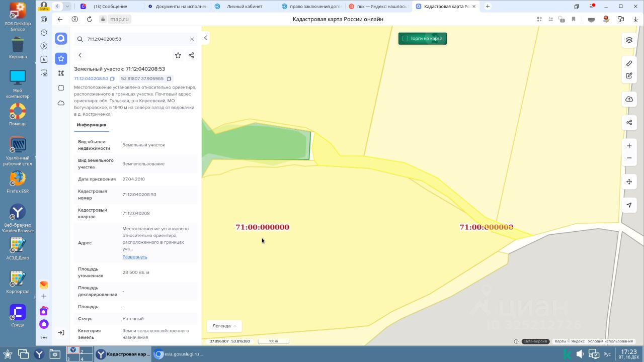This screenshot has width=644, height=362.
Task: Switch to the '(1k) Сообщение' browser tab
Action: click(x=110, y=7)
